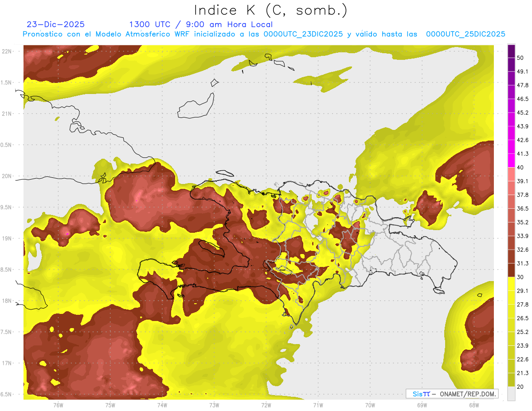Pick the bright yellow colorbar segment between 29.1 and 30

click(511, 284)
